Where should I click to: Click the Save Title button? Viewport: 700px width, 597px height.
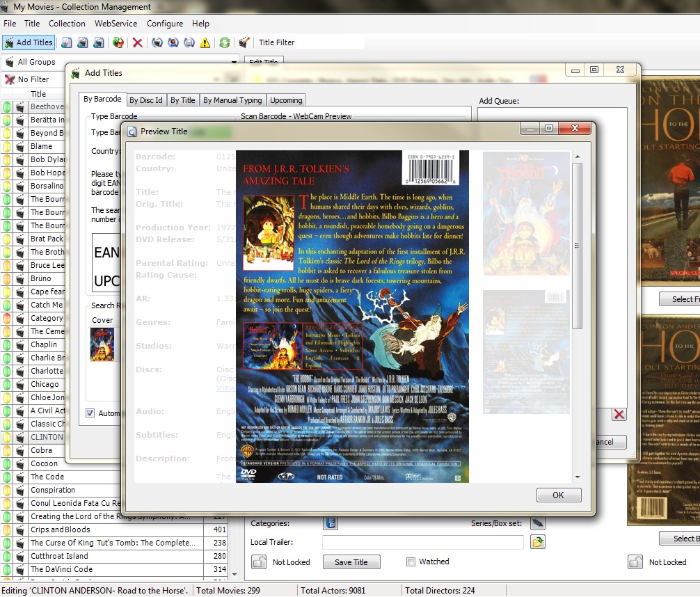point(351,561)
